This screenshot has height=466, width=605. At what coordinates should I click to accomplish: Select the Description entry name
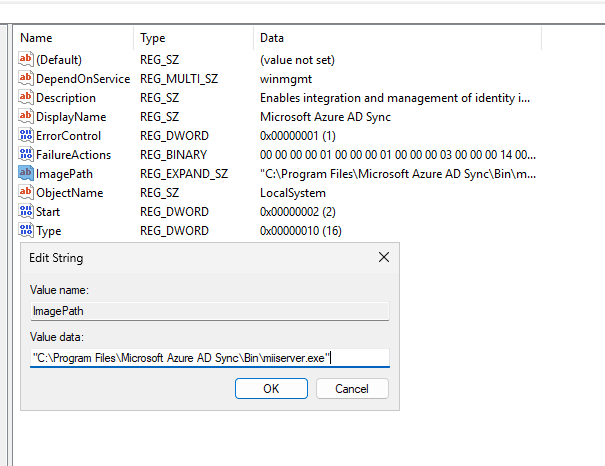click(x=66, y=98)
